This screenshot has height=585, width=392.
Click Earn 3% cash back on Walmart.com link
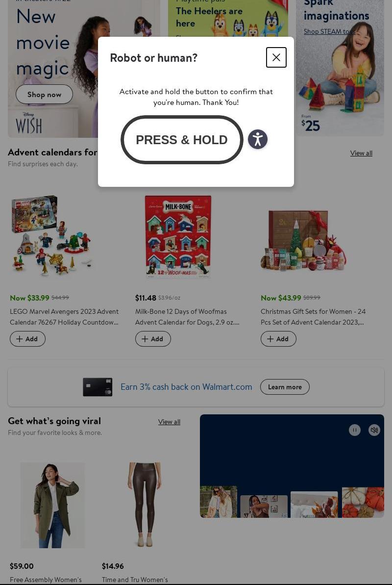186,387
